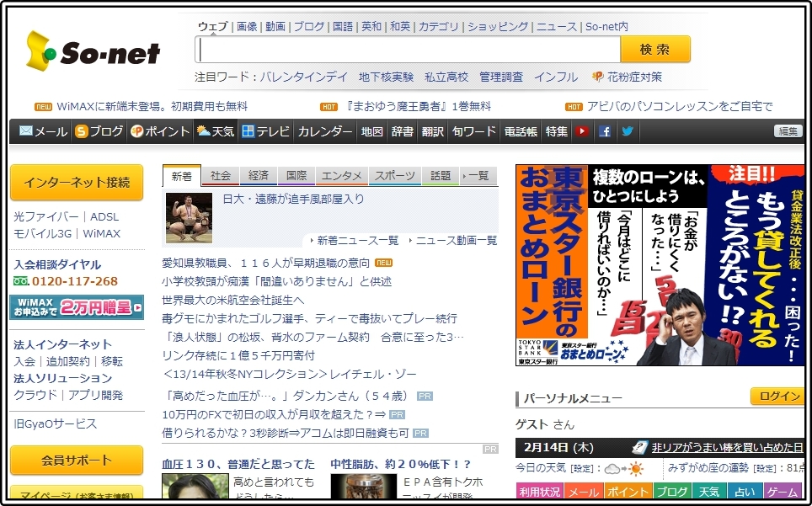Click the sumo wrestler news thumbnail
The image size is (812, 506).
click(x=189, y=218)
